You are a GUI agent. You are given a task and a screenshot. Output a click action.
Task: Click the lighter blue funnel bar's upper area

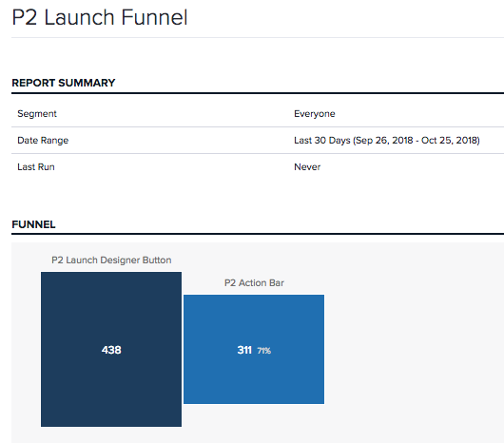coord(254,315)
